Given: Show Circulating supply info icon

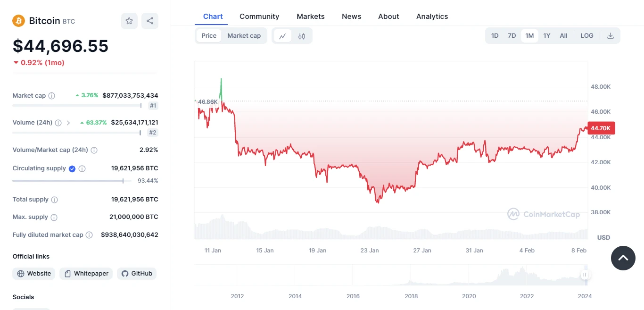Looking at the screenshot, I should click(82, 168).
